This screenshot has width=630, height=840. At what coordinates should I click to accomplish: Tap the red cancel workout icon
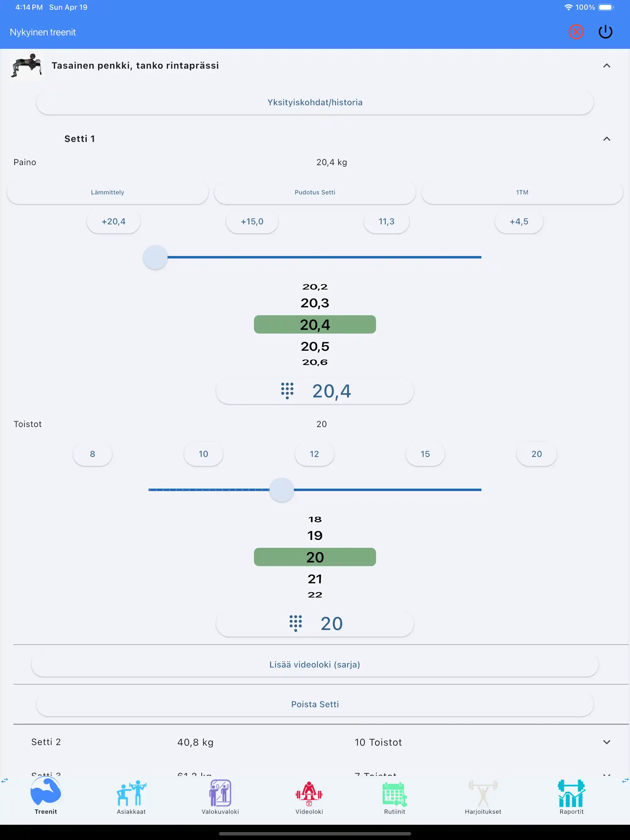(576, 32)
